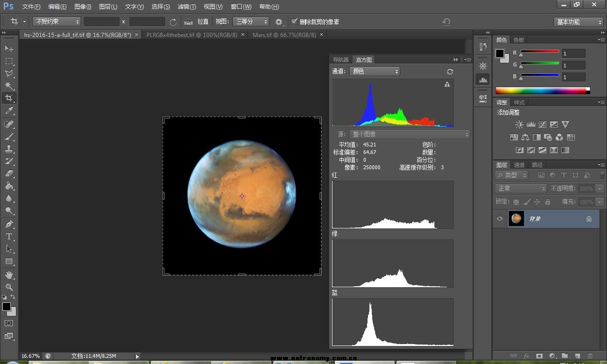This screenshot has width=607, height=364.
Task: Select the Blur tool
Action: click(x=9, y=198)
